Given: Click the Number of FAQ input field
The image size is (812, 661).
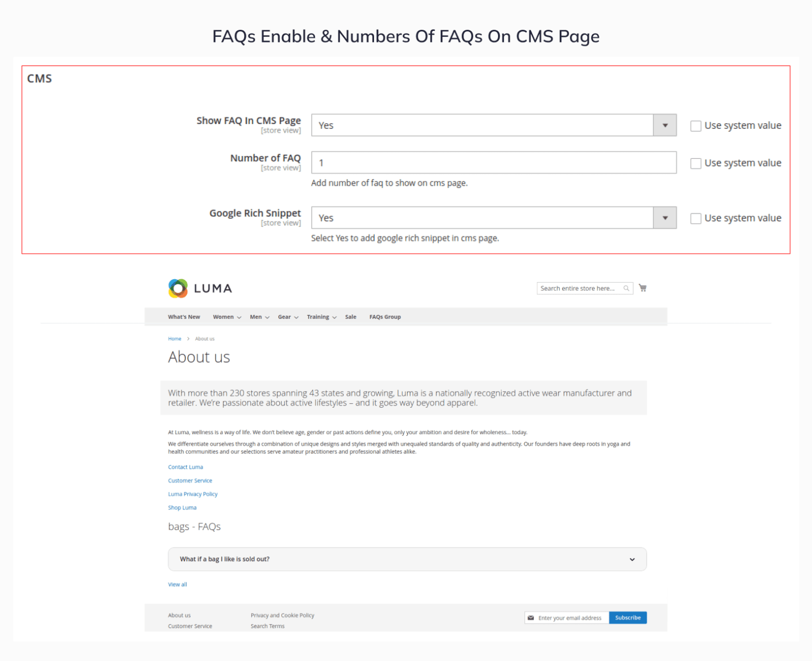Looking at the screenshot, I should pyautogui.click(x=494, y=163).
